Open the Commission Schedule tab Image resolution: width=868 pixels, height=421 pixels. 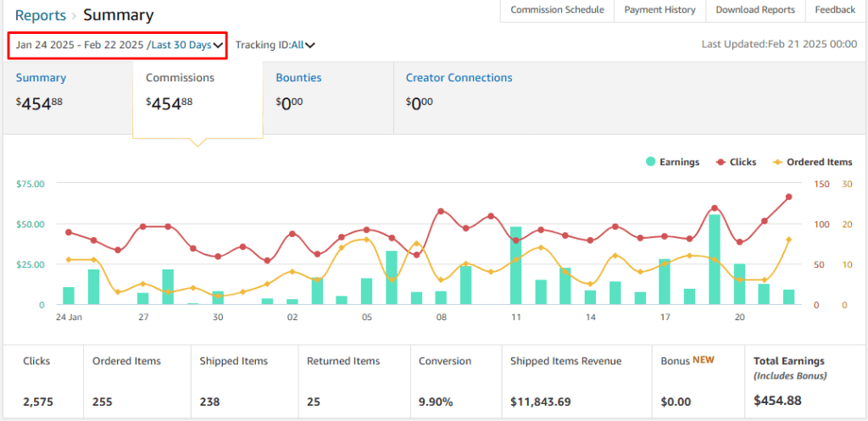(557, 10)
